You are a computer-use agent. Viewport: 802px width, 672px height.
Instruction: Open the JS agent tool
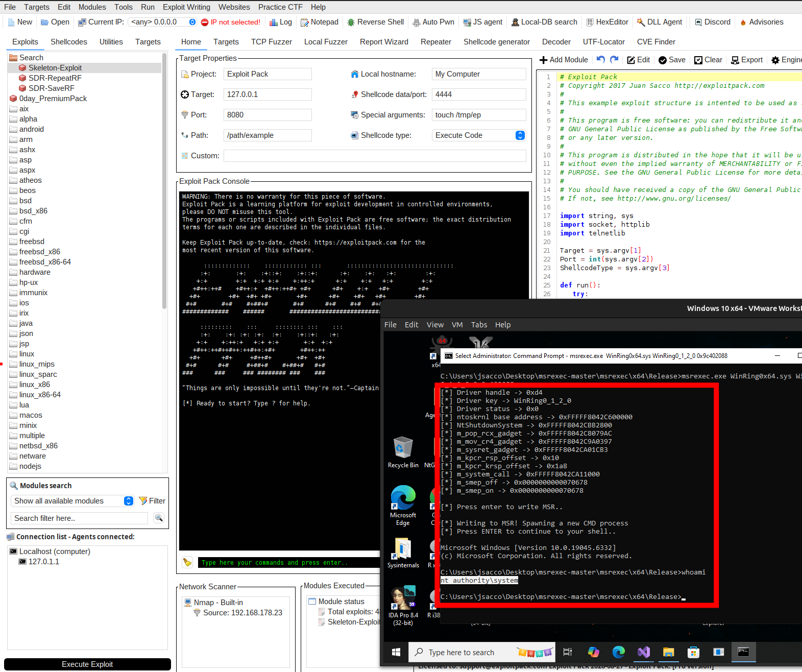[x=482, y=22]
